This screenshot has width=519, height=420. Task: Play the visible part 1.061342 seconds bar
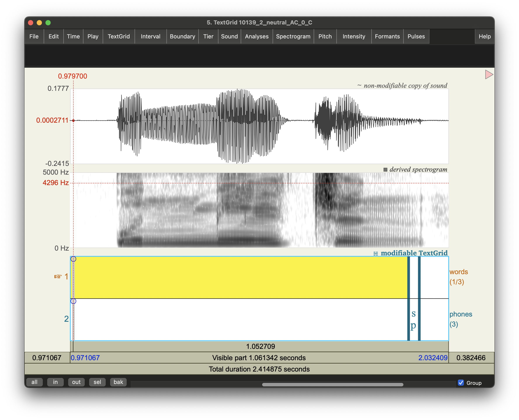click(x=259, y=358)
